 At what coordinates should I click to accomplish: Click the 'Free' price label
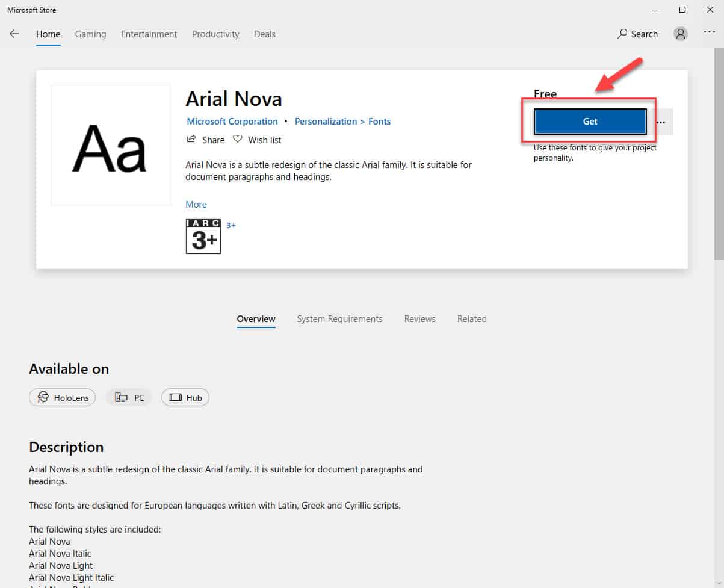tap(545, 94)
